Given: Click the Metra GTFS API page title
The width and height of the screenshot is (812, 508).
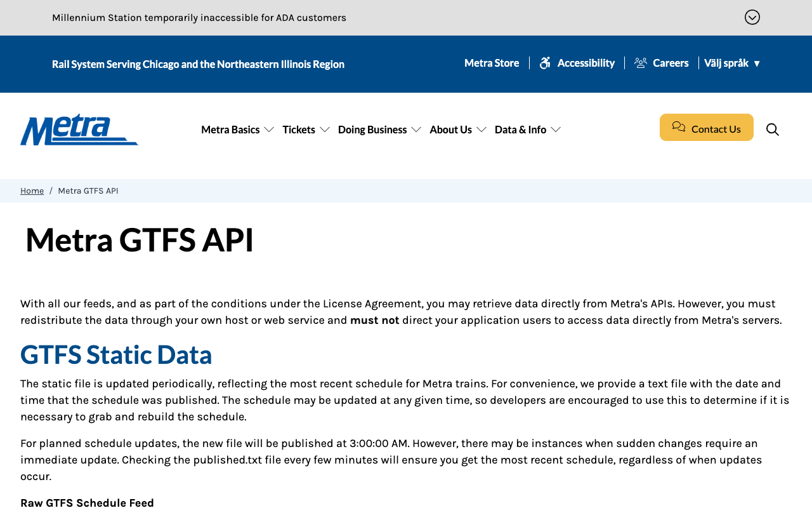Looking at the screenshot, I should click(x=140, y=240).
